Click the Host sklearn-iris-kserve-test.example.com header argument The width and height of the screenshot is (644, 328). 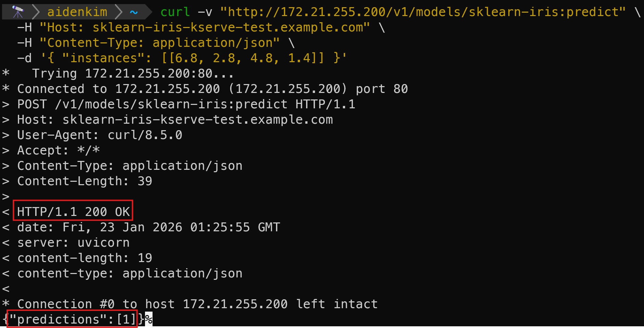(205, 27)
